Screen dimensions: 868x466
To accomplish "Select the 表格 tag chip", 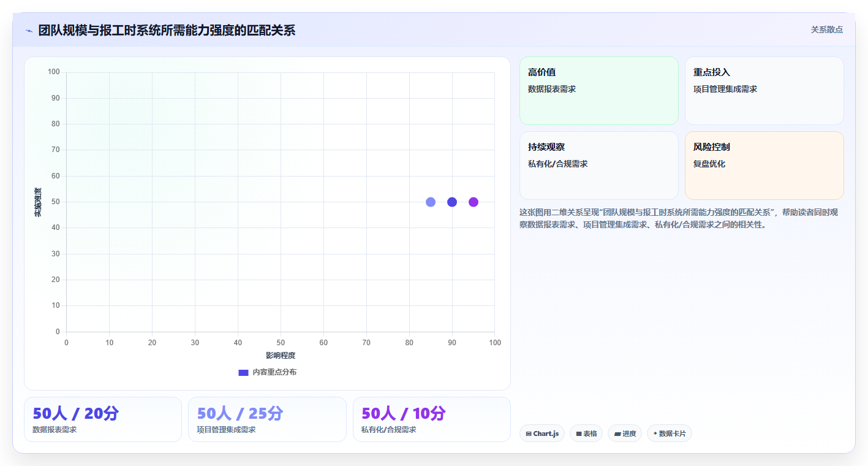I will 586,434.
